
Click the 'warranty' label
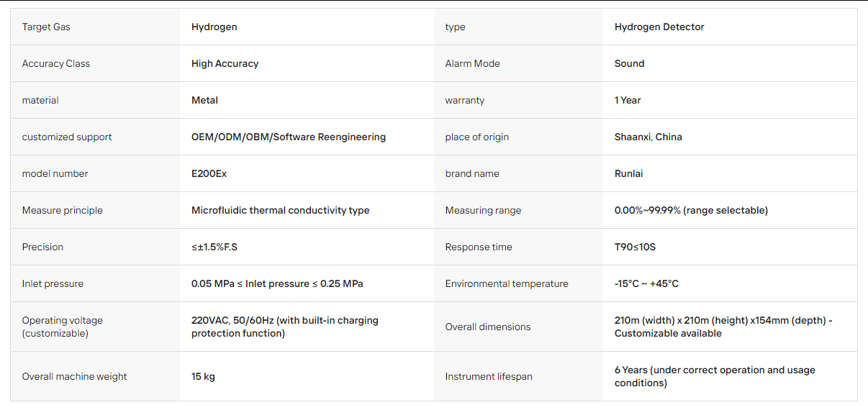point(465,100)
